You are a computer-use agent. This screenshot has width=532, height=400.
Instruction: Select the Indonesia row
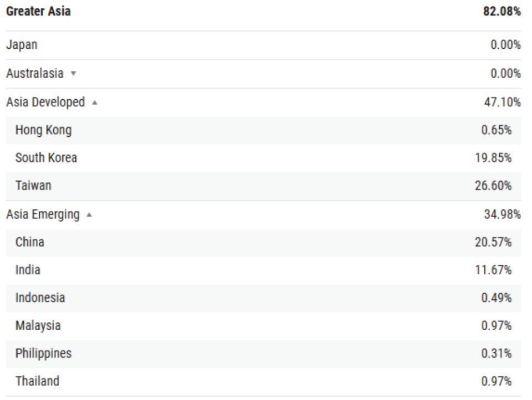(263, 298)
